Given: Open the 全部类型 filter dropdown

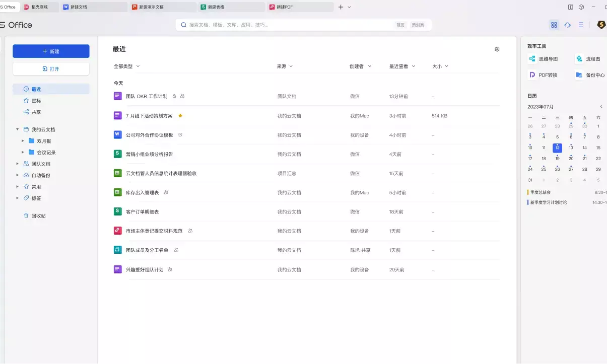Looking at the screenshot, I should coord(126,65).
